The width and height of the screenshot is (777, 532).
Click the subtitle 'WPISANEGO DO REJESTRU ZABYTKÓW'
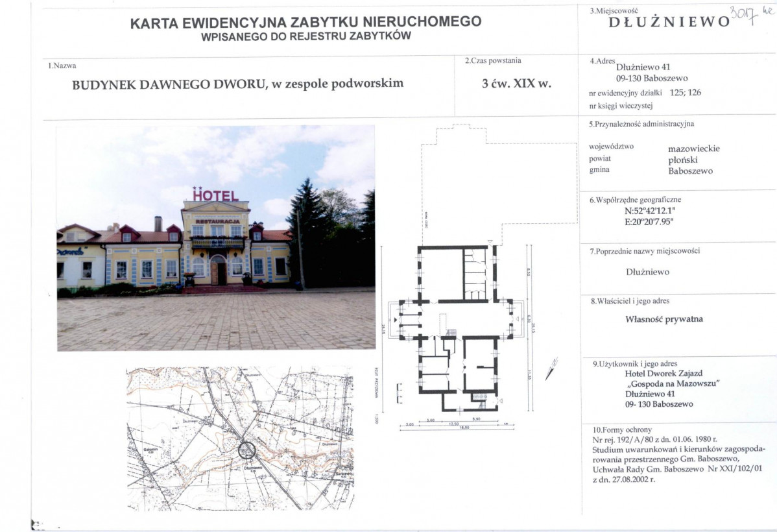point(305,36)
